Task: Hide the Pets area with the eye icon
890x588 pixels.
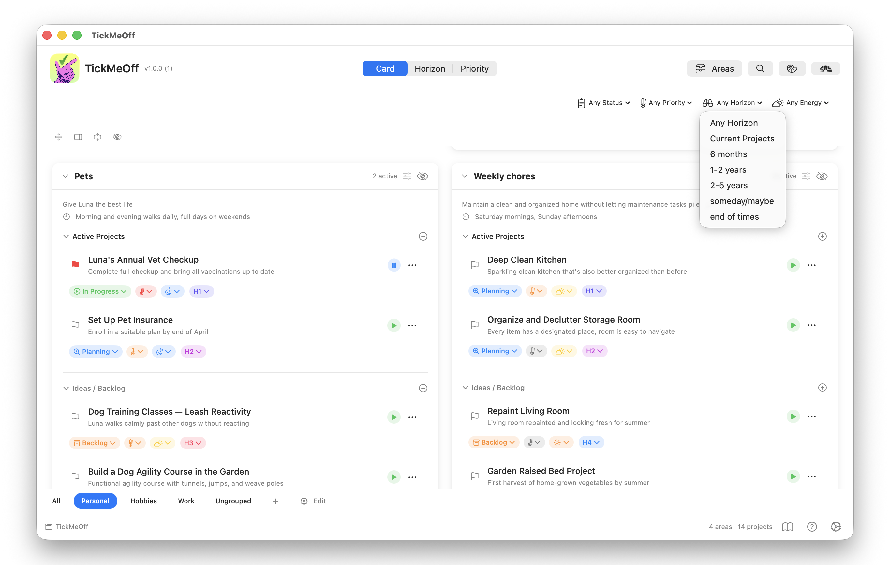Action: (x=423, y=176)
